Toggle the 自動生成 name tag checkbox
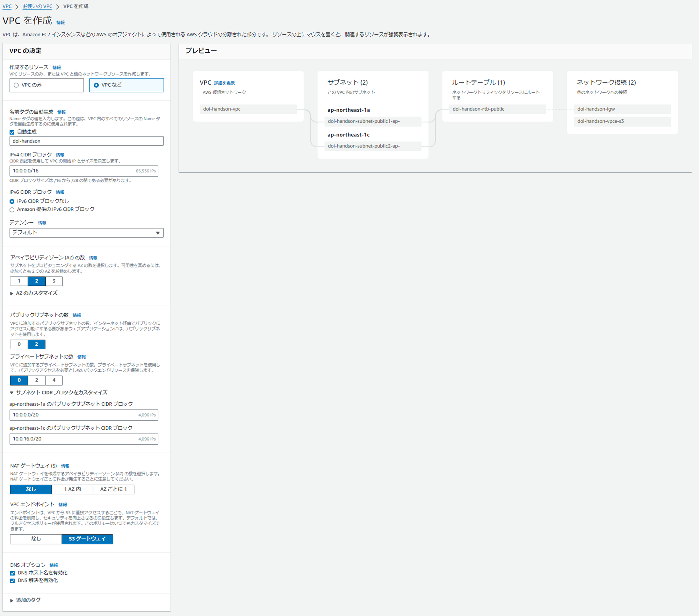699x616 pixels. [12, 132]
